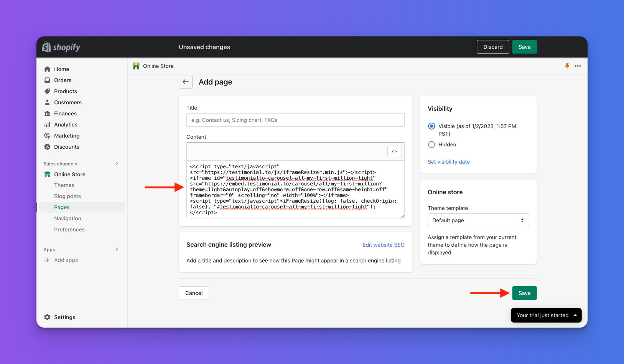
Task: Click the Settings gear icon in sidebar
Action: (47, 317)
